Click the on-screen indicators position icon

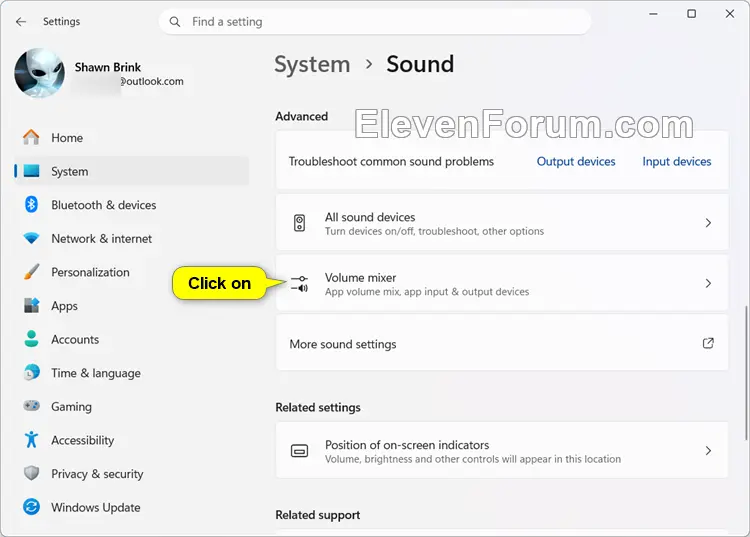(299, 451)
